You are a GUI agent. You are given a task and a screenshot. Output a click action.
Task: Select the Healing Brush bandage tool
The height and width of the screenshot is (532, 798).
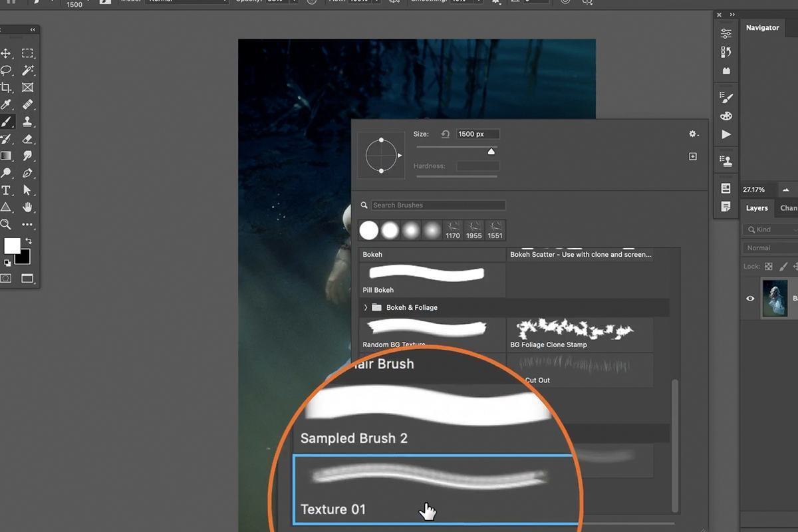(x=27, y=105)
